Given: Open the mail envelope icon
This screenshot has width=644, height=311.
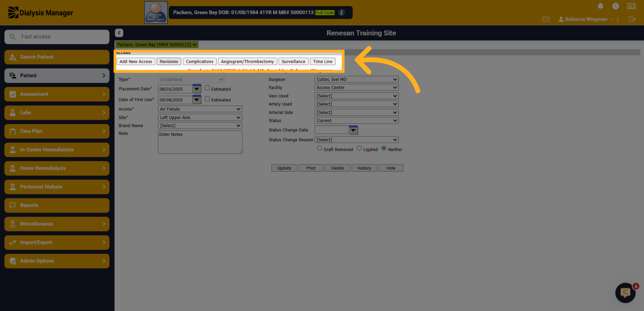Looking at the screenshot, I should [x=546, y=19].
